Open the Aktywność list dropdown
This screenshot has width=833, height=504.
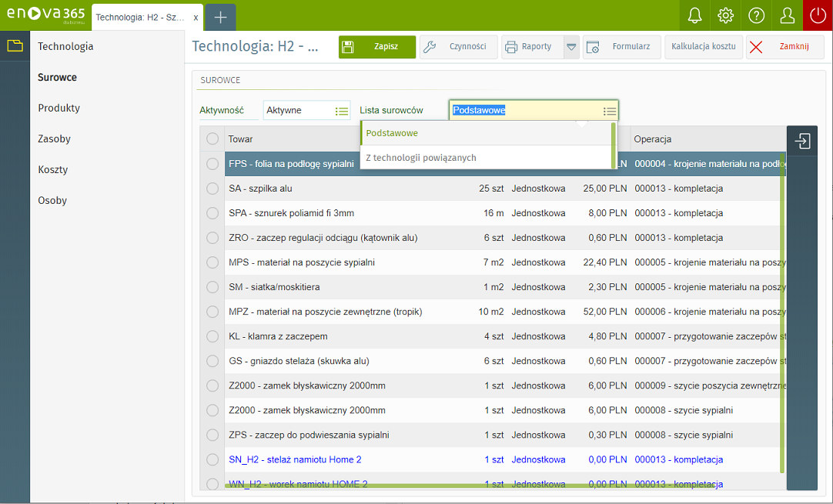pos(342,111)
